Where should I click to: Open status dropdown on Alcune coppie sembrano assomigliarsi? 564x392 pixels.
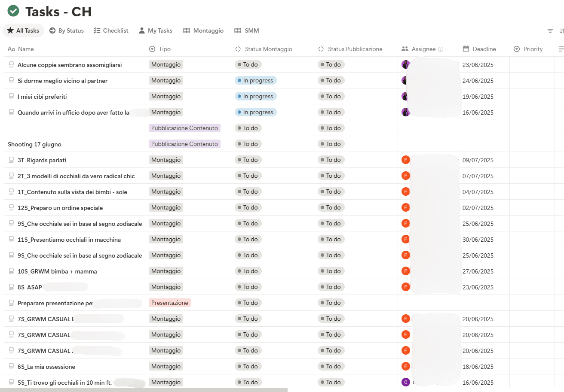(248, 64)
